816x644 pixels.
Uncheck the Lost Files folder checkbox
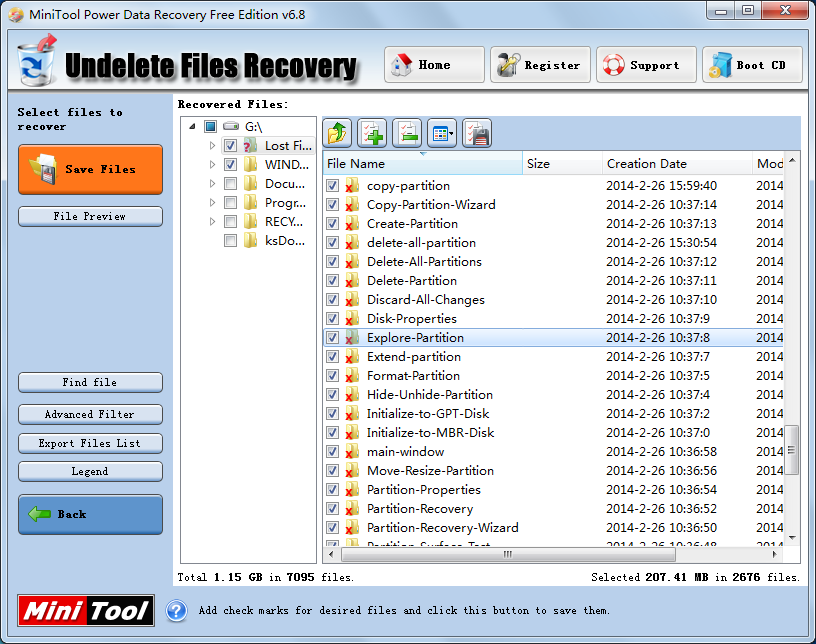pos(231,145)
